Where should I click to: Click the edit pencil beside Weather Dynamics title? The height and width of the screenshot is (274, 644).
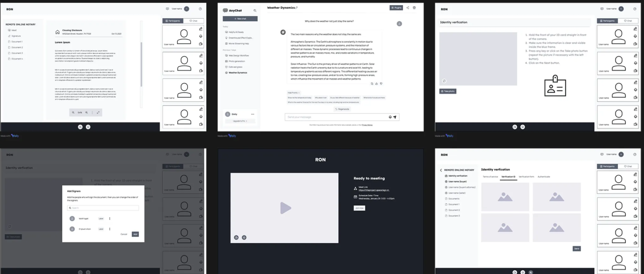[296, 8]
